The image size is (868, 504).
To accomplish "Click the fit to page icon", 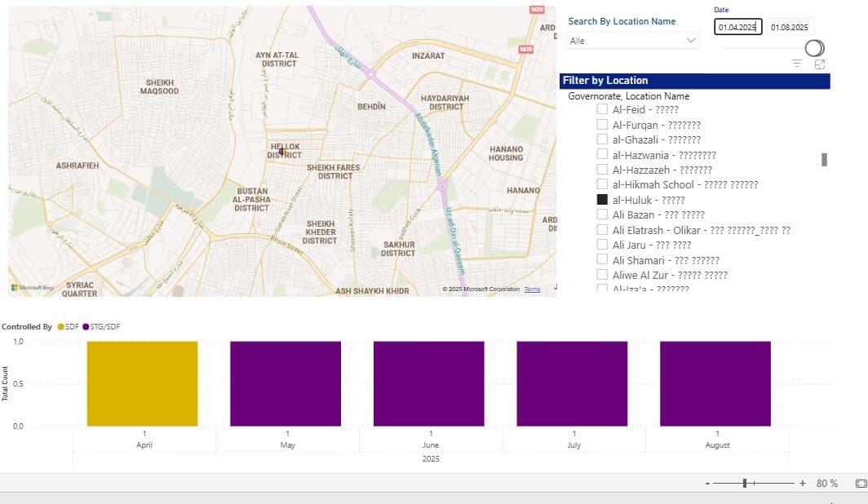I will pos(861,484).
